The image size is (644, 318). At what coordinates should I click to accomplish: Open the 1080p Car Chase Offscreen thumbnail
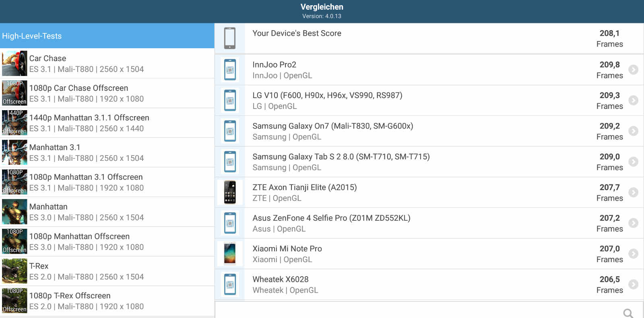(14, 93)
